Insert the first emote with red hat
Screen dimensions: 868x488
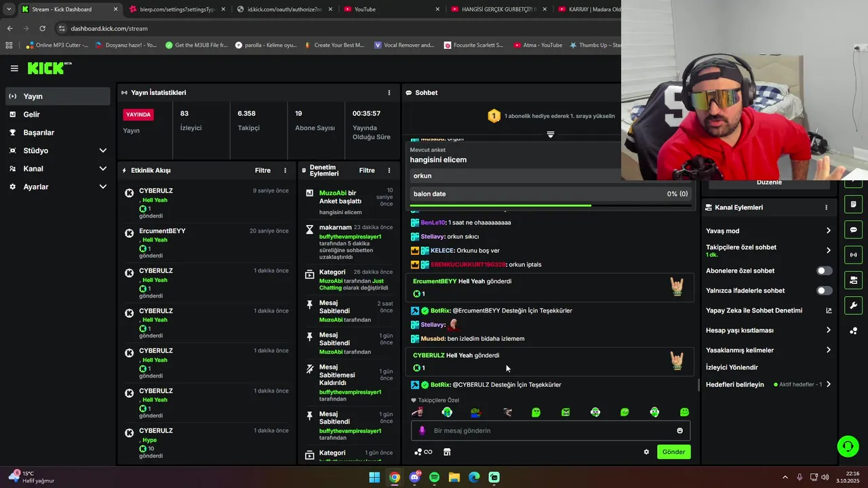(417, 412)
